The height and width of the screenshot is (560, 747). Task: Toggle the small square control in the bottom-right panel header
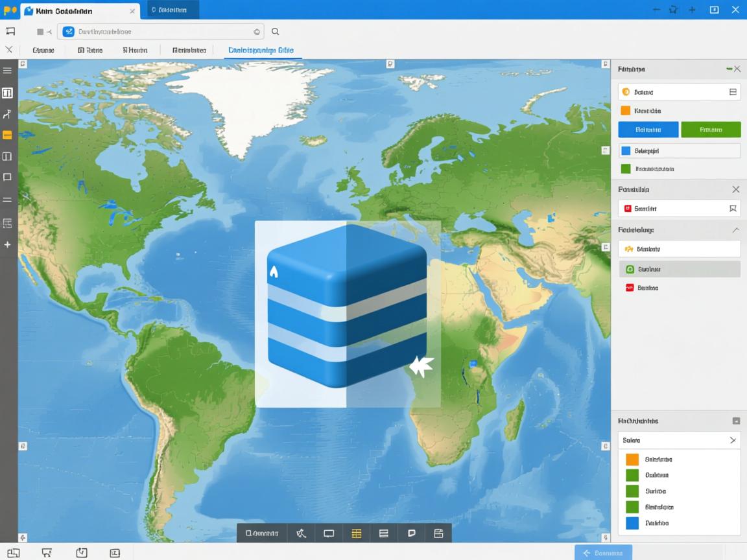(x=735, y=421)
